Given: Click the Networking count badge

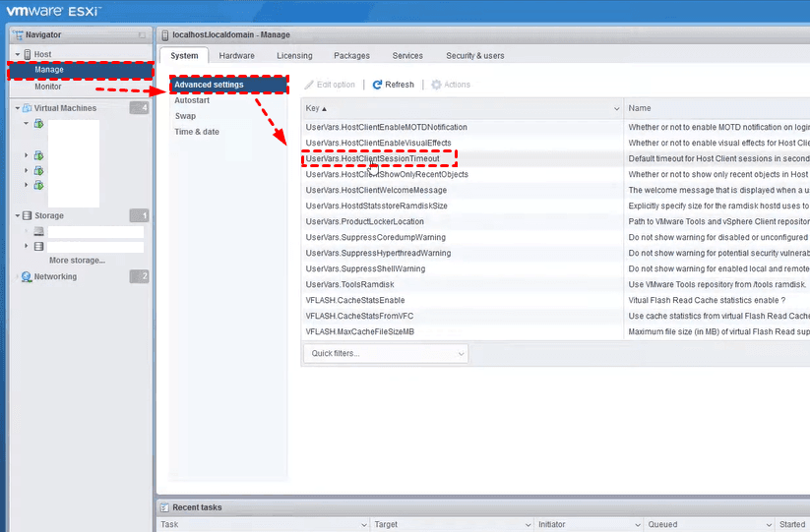Looking at the screenshot, I should (139, 276).
